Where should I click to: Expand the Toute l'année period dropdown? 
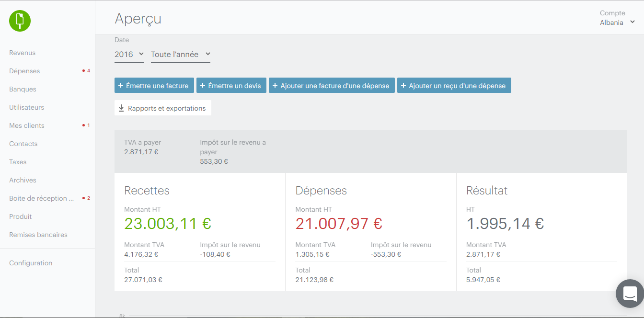180,55
